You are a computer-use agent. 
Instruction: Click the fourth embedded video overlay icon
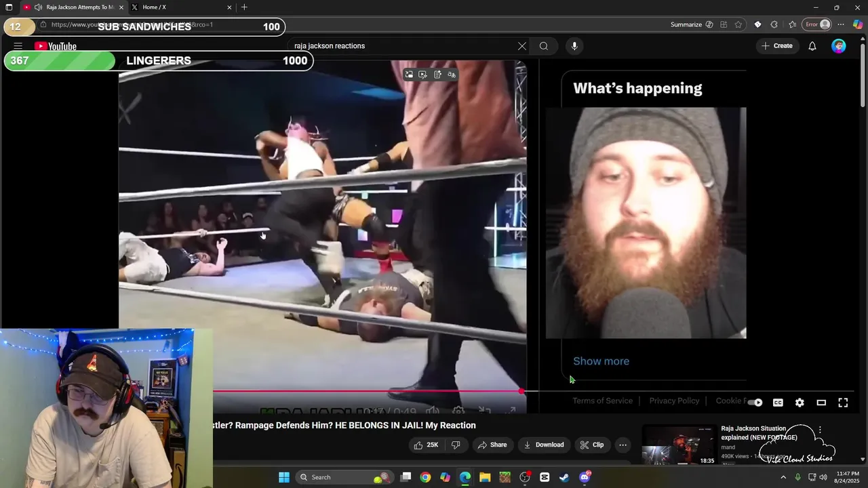point(452,75)
